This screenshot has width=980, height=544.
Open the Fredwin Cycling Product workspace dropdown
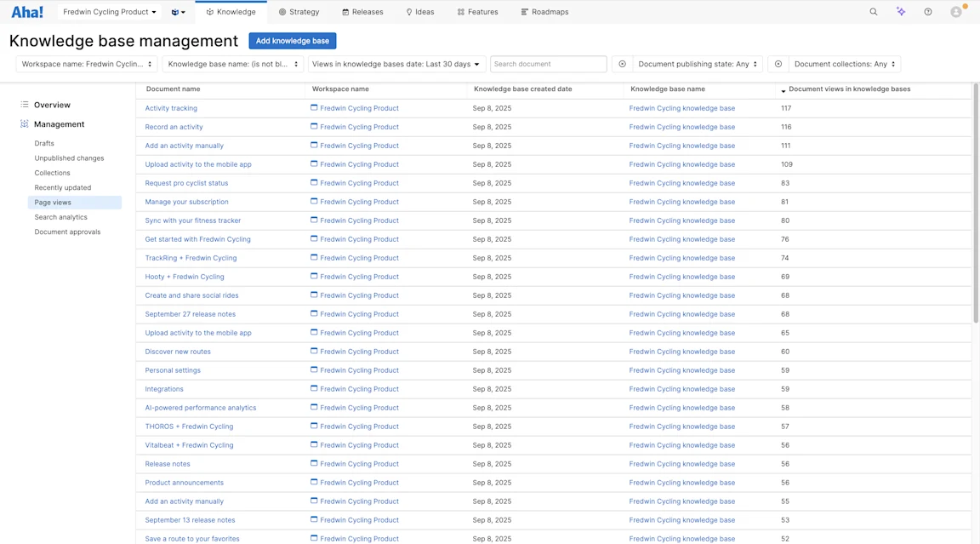point(110,12)
